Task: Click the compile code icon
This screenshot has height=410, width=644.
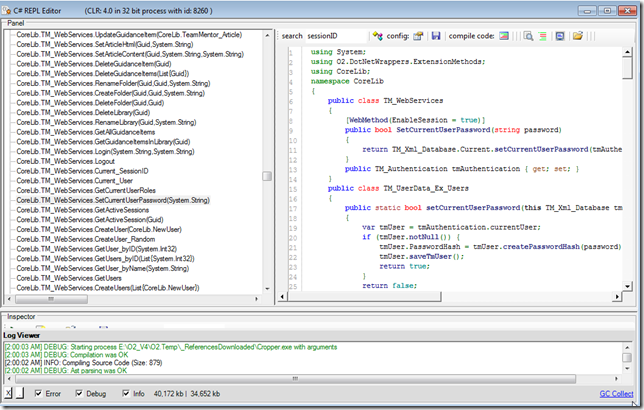Action: (504, 36)
